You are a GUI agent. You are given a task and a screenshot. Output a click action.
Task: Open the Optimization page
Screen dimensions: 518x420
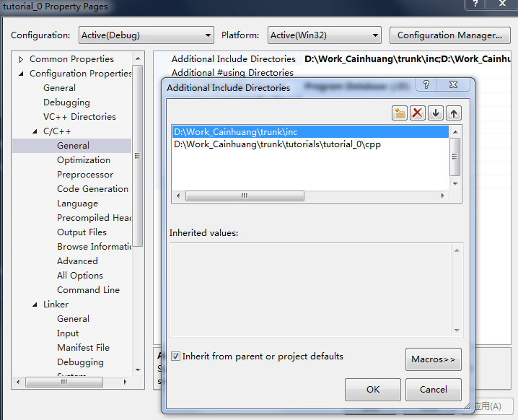pos(84,160)
